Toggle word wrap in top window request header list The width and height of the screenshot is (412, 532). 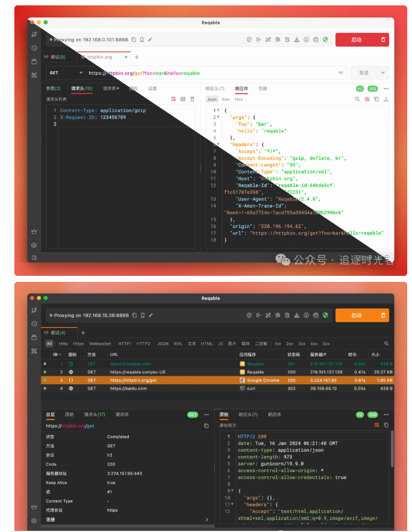point(173,99)
